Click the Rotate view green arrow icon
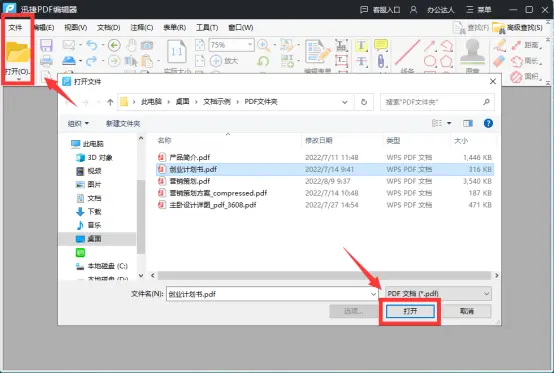554x373 pixels. 263,61
